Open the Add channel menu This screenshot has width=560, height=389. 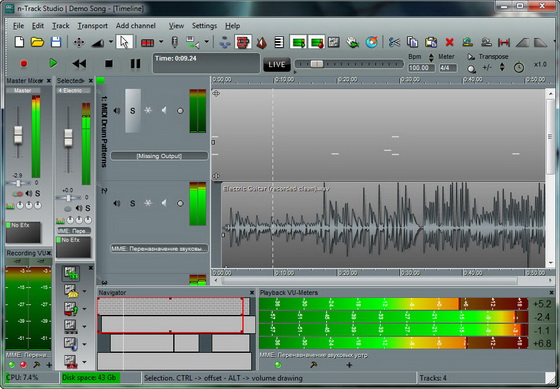click(x=136, y=26)
